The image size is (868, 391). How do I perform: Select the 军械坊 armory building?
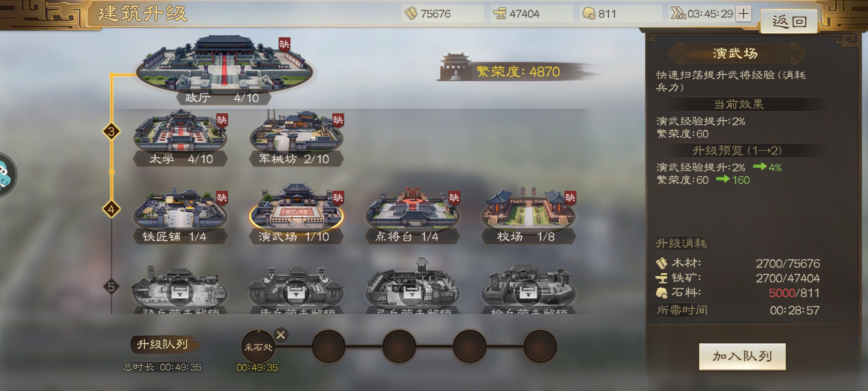click(296, 138)
